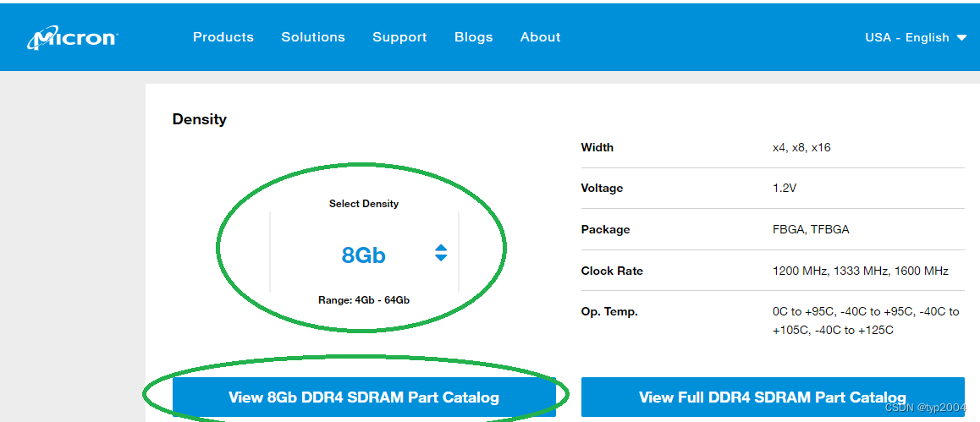
Task: Click the Micron logo
Action: 72,37
